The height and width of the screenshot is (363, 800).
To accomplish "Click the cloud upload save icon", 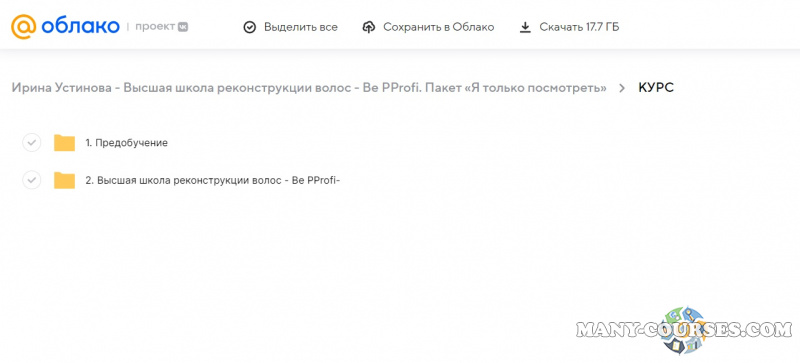I will point(369,27).
